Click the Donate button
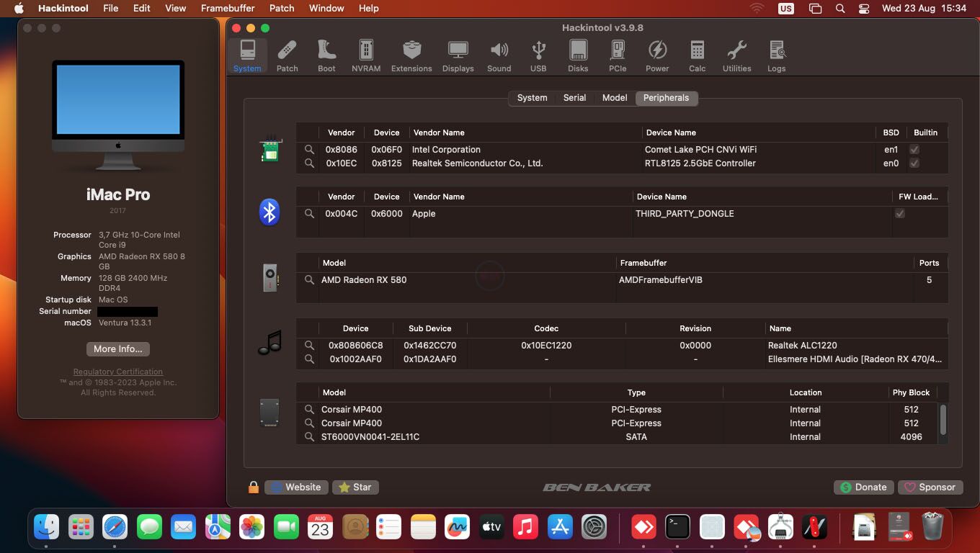This screenshot has width=980, height=553. (863, 487)
